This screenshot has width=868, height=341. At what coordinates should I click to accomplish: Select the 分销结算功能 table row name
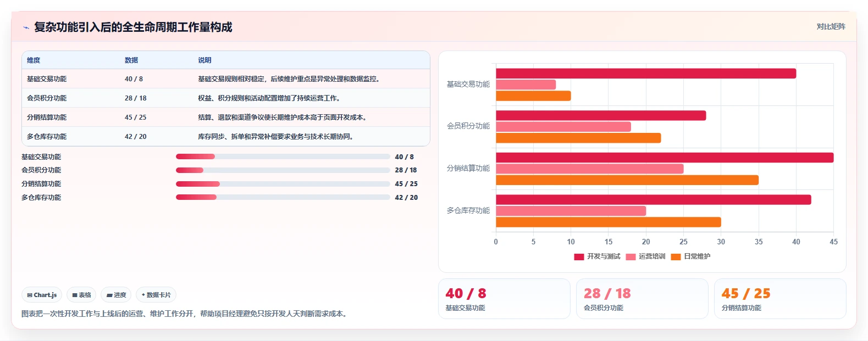click(47, 118)
